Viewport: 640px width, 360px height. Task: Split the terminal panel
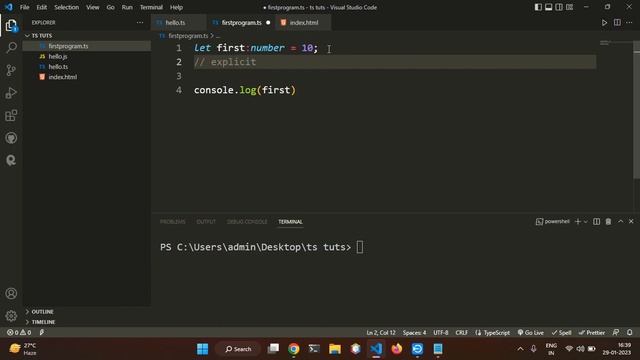[596, 222]
